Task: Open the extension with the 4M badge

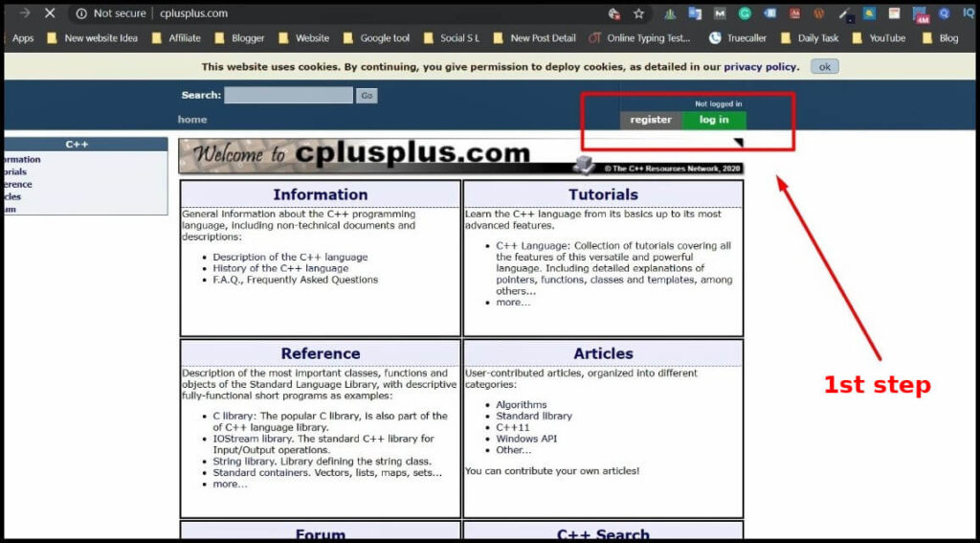Action: coord(920,14)
